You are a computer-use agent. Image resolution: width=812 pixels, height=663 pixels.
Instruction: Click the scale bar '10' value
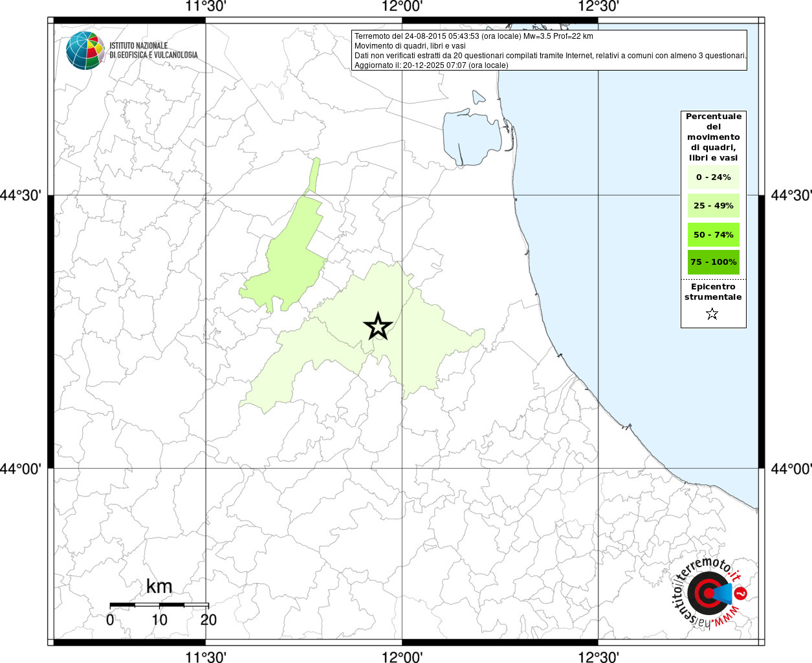(x=159, y=620)
